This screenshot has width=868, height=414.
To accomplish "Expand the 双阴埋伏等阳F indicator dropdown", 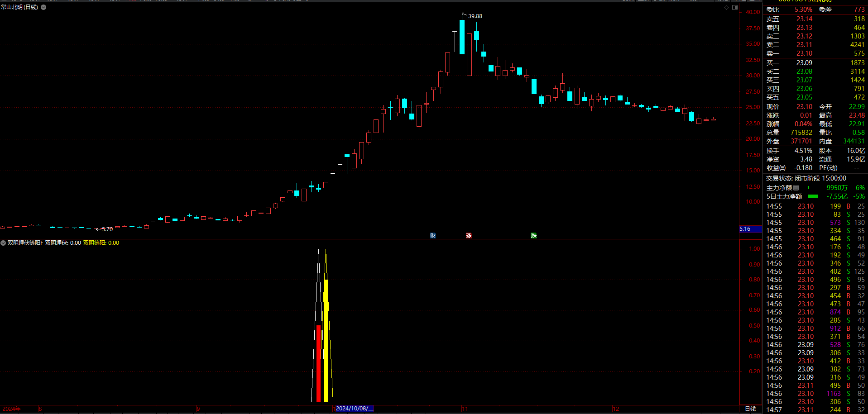I will [x=3, y=243].
